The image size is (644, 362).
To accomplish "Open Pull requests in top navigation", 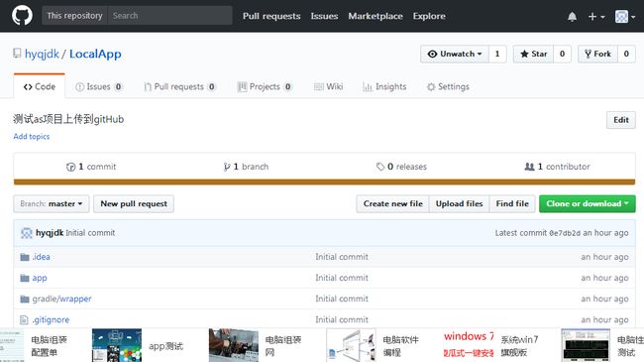I will 271,16.
